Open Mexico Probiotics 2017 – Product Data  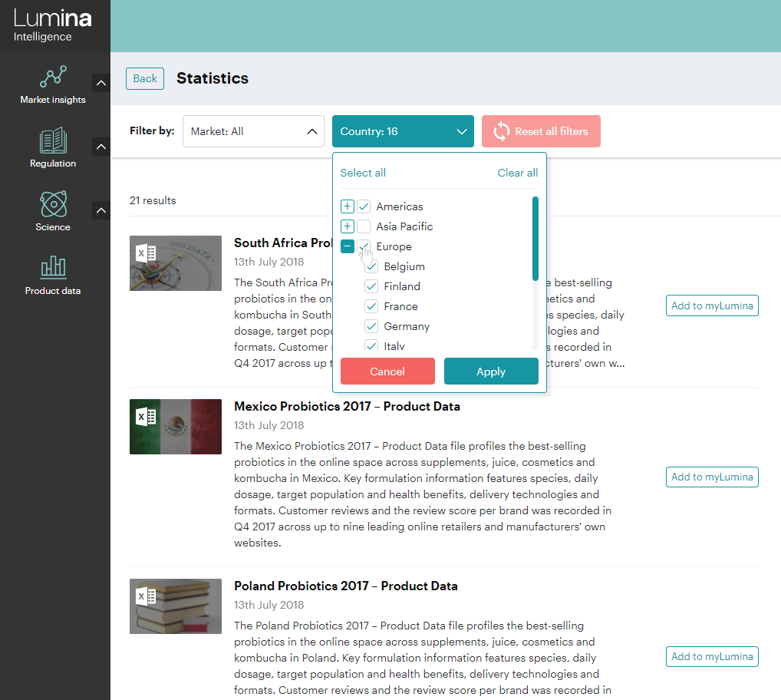348,407
